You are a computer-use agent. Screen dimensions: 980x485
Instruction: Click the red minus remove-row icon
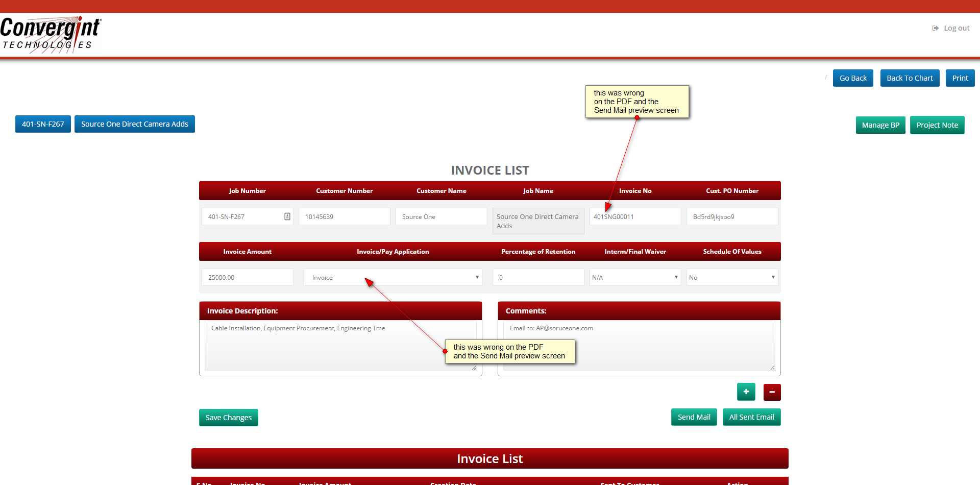[772, 392]
